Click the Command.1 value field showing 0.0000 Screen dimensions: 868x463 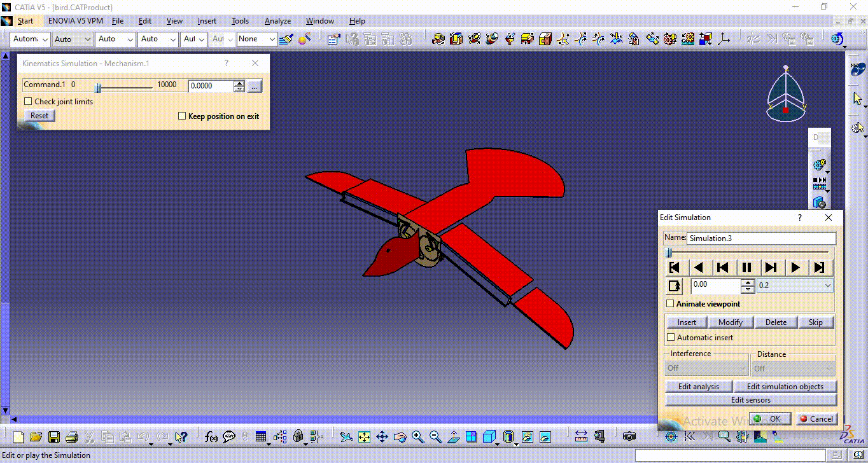(211, 86)
